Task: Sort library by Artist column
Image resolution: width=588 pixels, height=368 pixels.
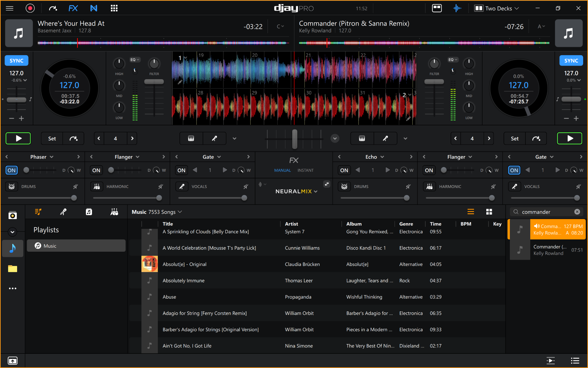Action: (292, 224)
